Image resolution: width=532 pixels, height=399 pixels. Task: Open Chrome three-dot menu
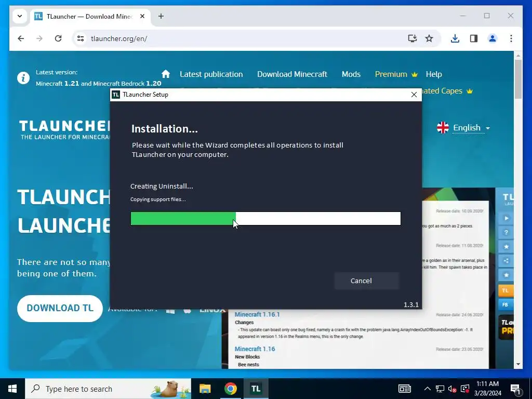pyautogui.click(x=511, y=38)
